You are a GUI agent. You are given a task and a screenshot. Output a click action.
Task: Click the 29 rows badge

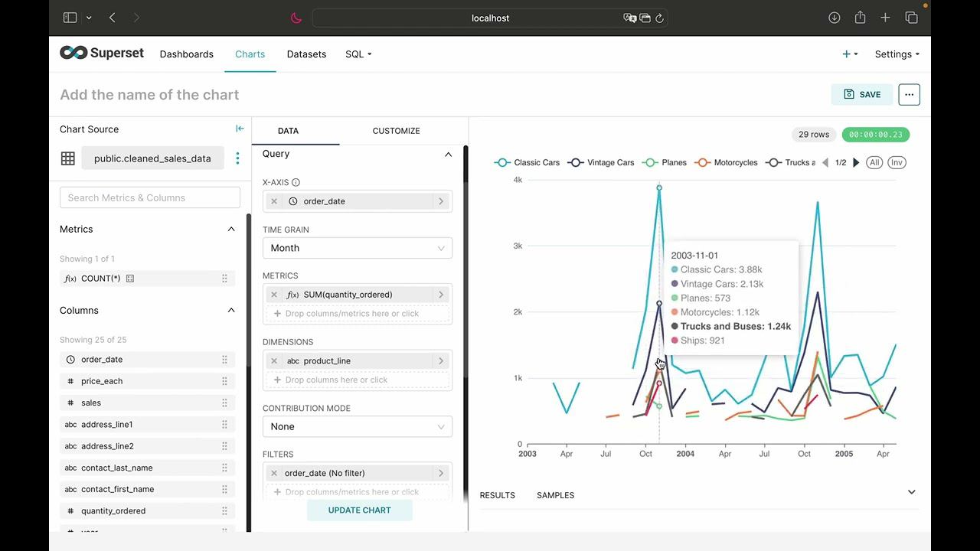coord(814,135)
